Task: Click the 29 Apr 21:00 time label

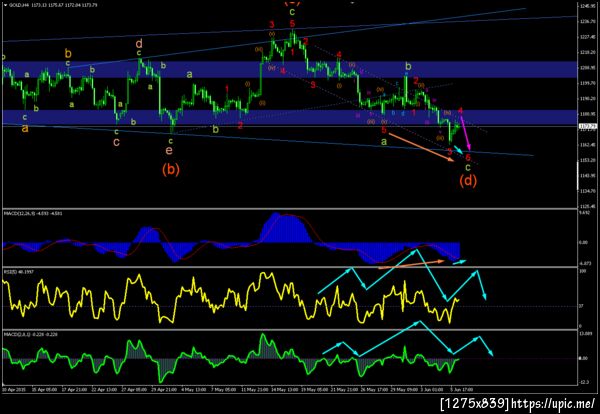Action: [164, 390]
